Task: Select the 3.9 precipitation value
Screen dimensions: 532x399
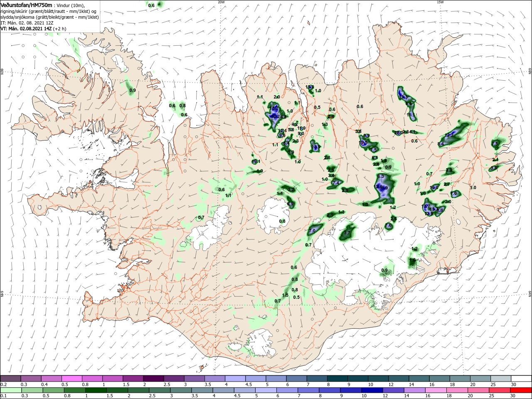Action: (x=291, y=152)
